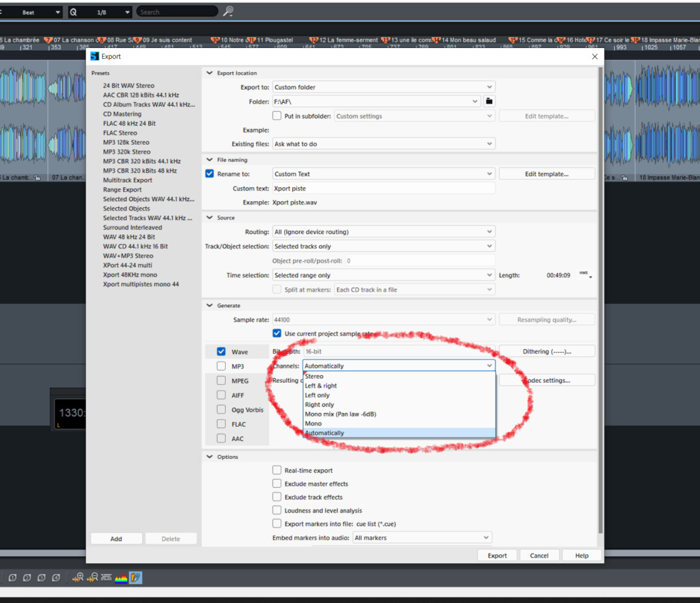
Task: Click CD track marker 7
Action: [48, 40]
